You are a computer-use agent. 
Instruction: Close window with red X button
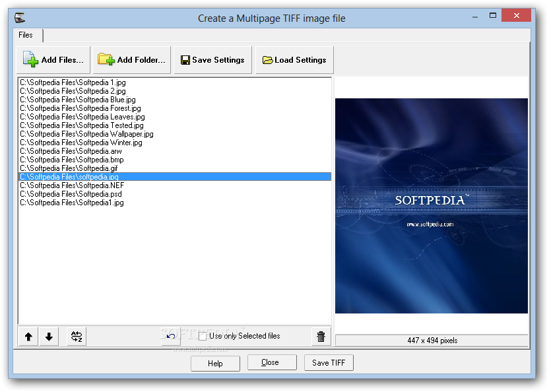(x=517, y=15)
